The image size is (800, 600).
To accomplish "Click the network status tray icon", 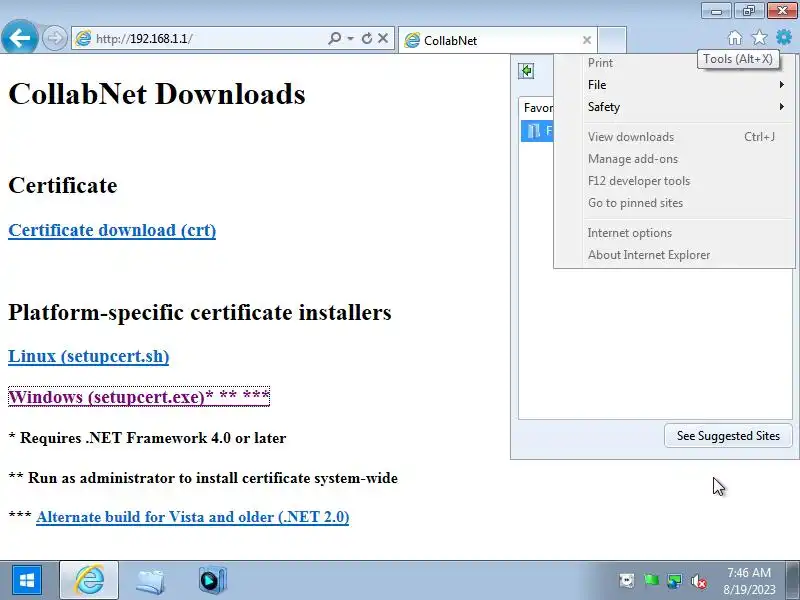I will [674, 581].
